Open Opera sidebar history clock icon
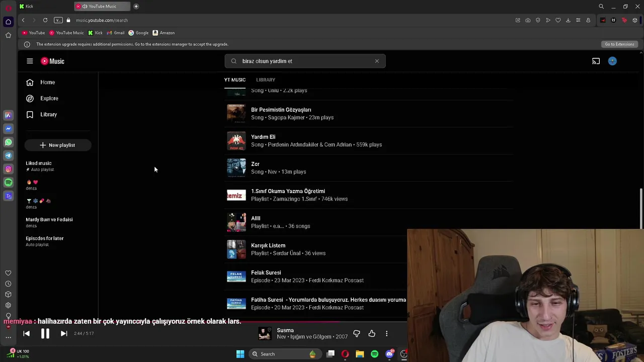This screenshot has width=644, height=362. coord(8,284)
